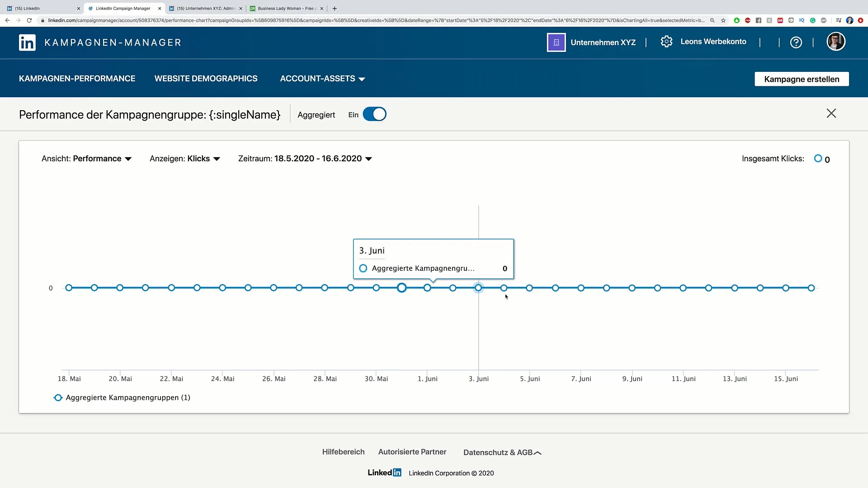Image resolution: width=868 pixels, height=488 pixels.
Task: Open the settings gear icon
Action: click(666, 42)
